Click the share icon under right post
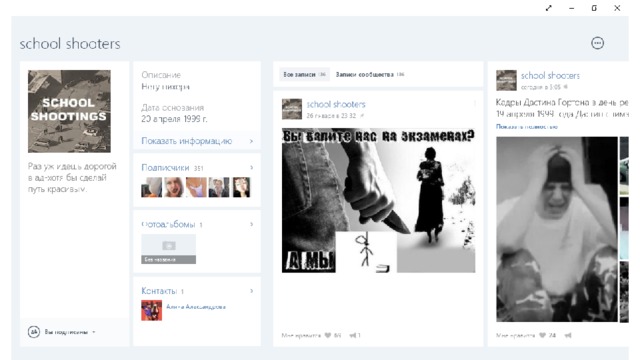This screenshot has width=640, height=360. point(568,336)
